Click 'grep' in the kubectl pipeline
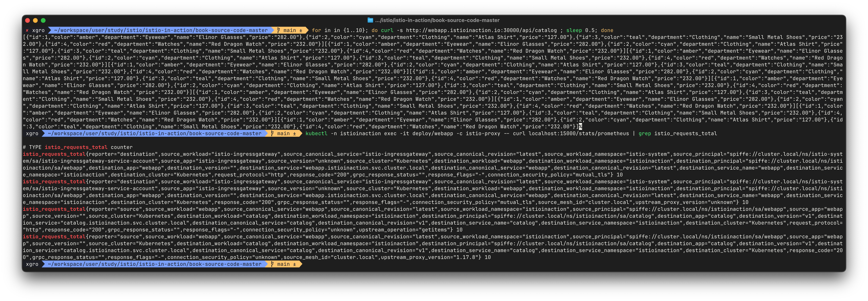This screenshot has height=301, width=868. coord(645,133)
